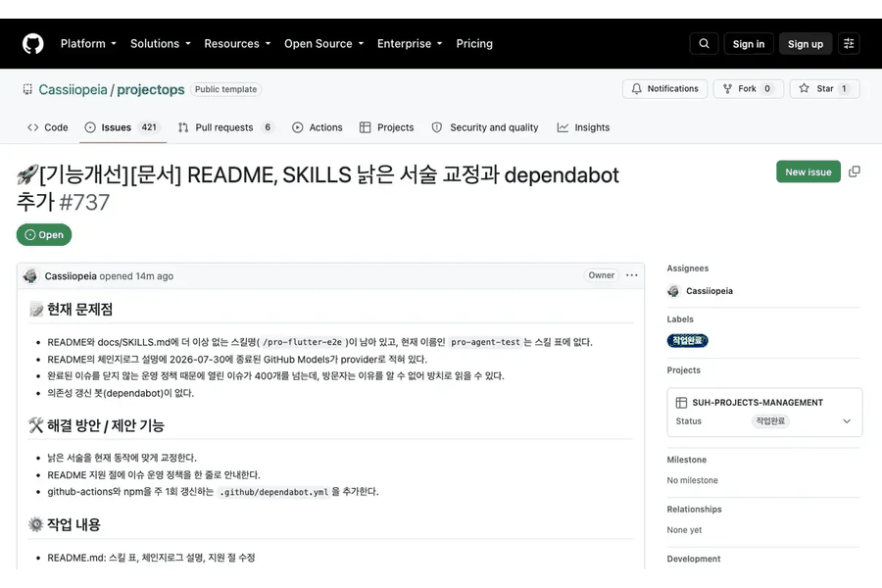
Task: Open the Pull requests tab
Action: pos(225,127)
